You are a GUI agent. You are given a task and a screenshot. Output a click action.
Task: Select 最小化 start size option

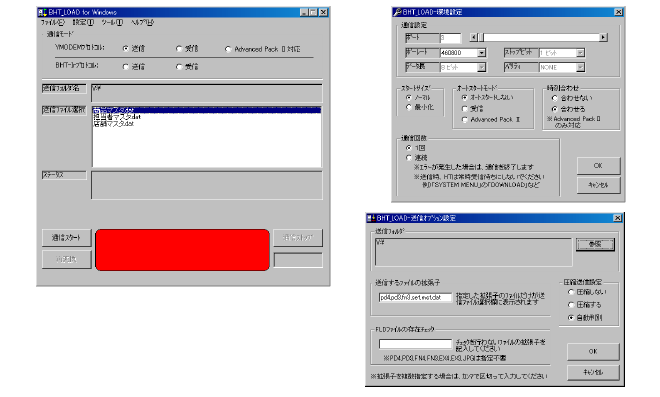(x=409, y=107)
